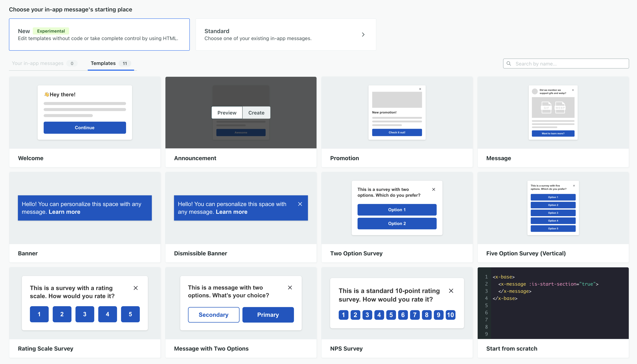Click the Announcement template card title

(195, 158)
